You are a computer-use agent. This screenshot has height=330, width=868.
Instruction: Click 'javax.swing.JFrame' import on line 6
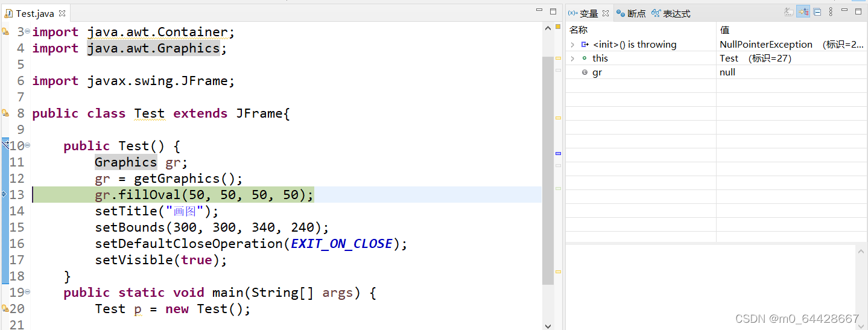(157, 81)
